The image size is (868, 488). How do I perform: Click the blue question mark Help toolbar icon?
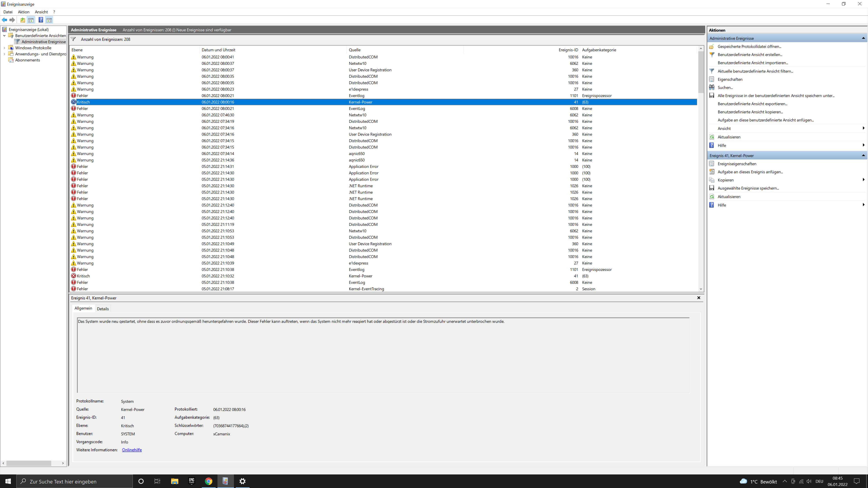tap(40, 20)
